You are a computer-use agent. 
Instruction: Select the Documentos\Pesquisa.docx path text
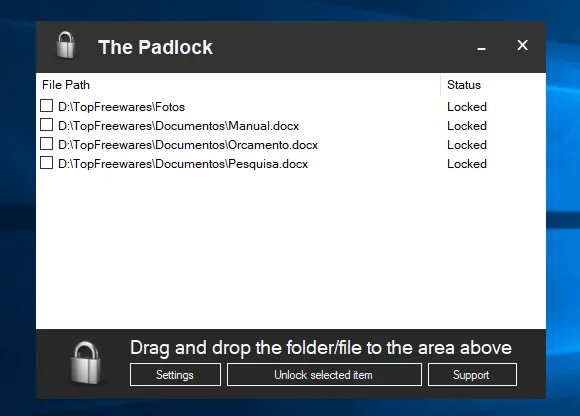coord(183,164)
